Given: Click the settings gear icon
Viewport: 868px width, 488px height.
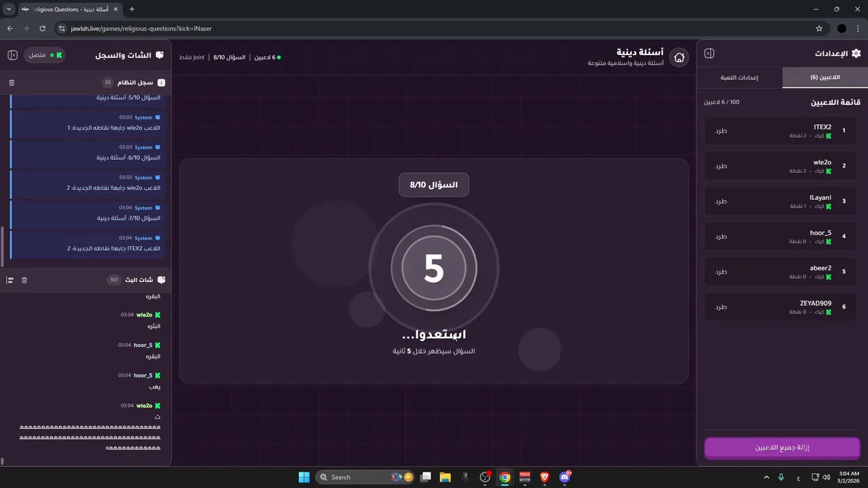Looking at the screenshot, I should pos(856,54).
